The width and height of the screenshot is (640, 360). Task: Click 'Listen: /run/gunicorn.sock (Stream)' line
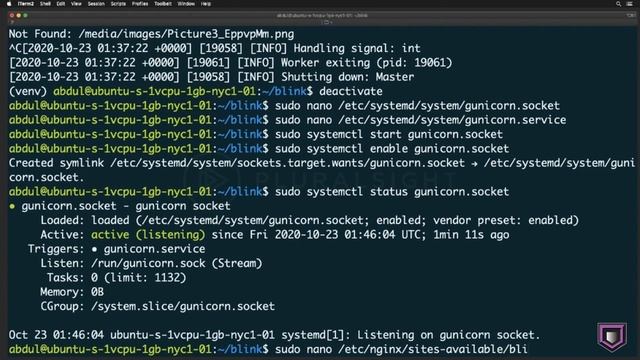(151, 263)
